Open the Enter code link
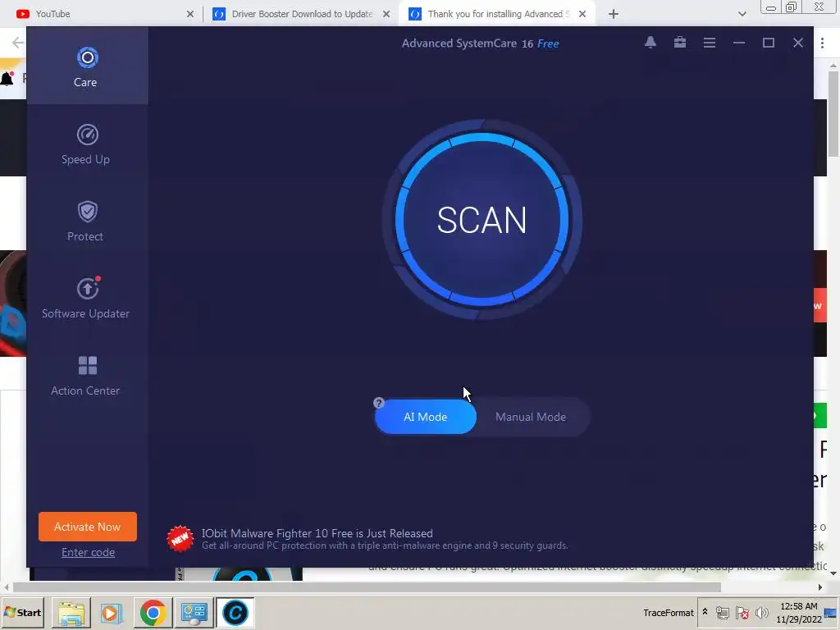 tap(88, 552)
